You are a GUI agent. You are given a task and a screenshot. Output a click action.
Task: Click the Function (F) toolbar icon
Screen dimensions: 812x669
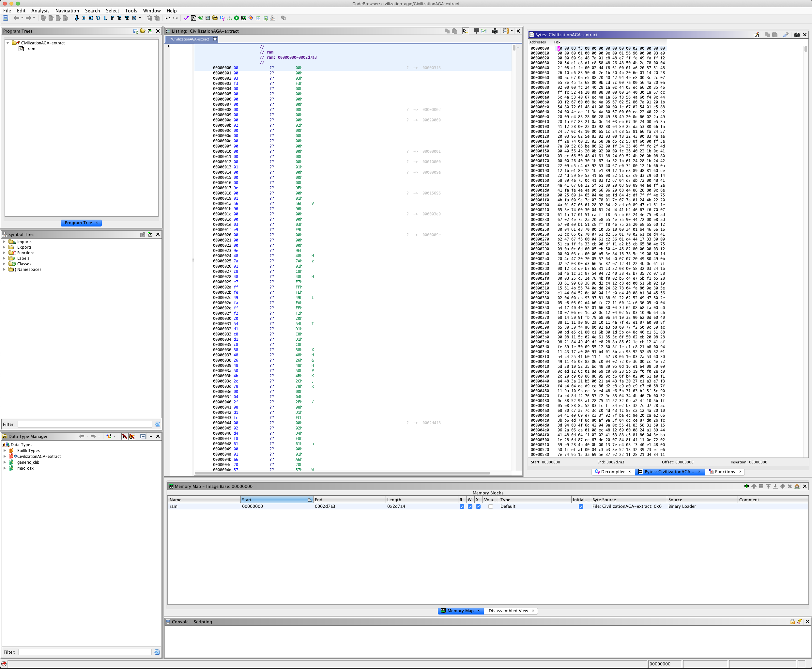tap(113, 18)
